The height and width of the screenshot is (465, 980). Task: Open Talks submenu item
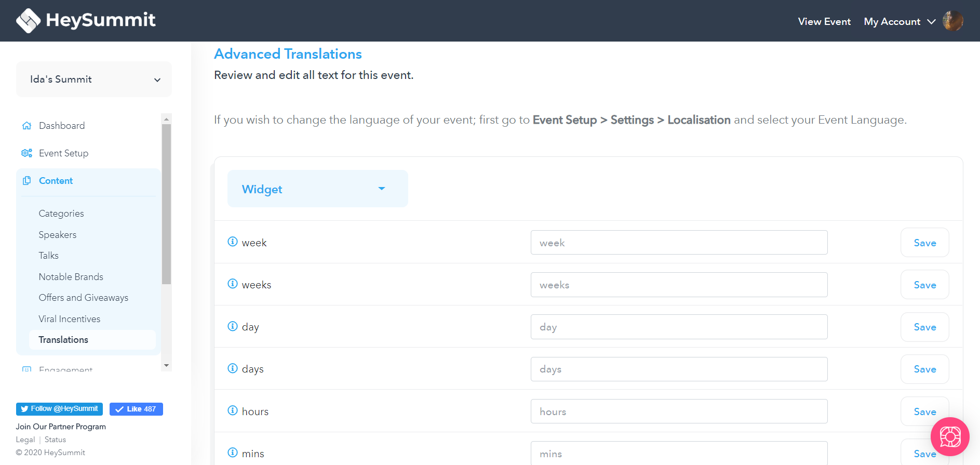[x=48, y=256]
